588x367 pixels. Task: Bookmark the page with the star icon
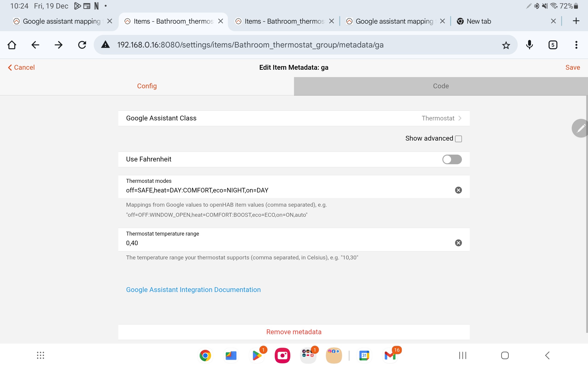pos(506,45)
